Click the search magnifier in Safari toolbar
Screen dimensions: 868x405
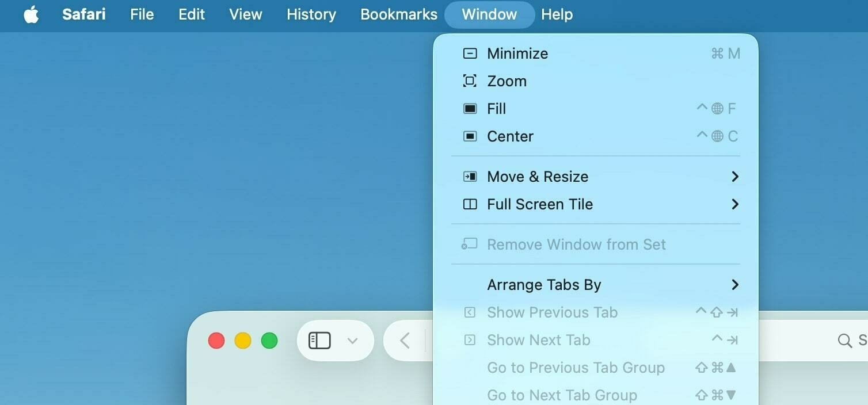click(844, 341)
